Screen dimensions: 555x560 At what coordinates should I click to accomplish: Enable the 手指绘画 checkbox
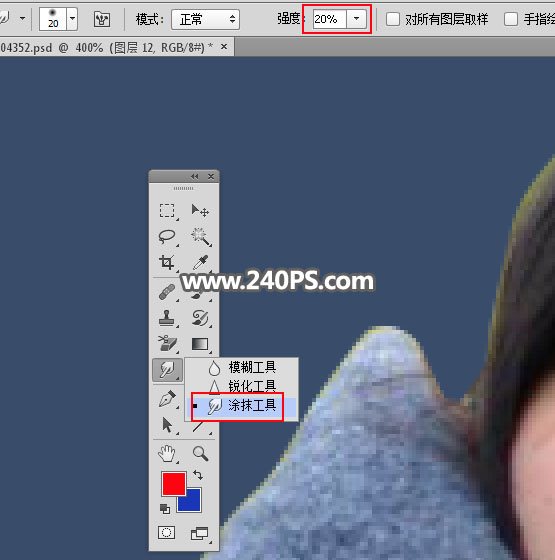pyautogui.click(x=511, y=19)
